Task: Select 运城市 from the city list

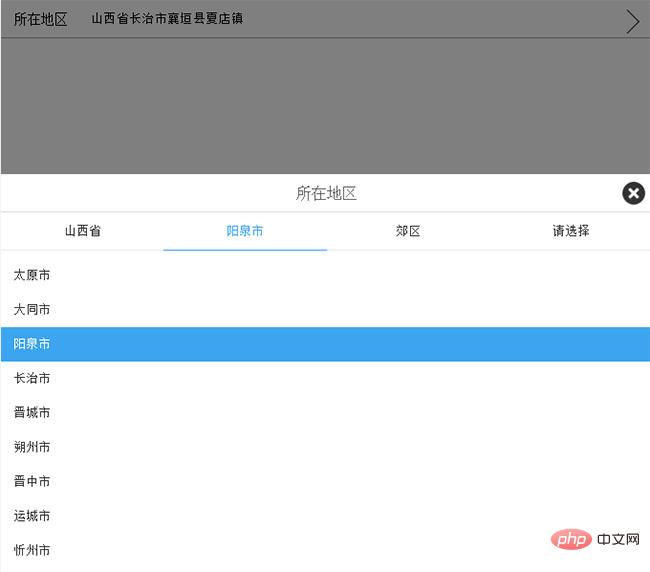Action: (x=325, y=516)
